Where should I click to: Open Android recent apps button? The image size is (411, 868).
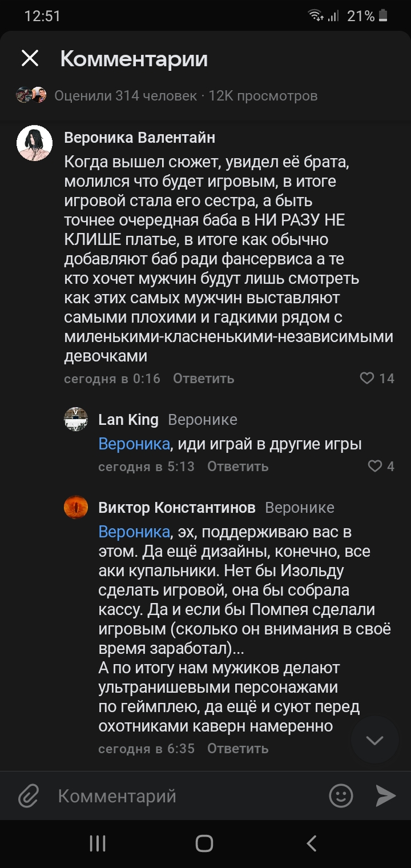[98, 843]
